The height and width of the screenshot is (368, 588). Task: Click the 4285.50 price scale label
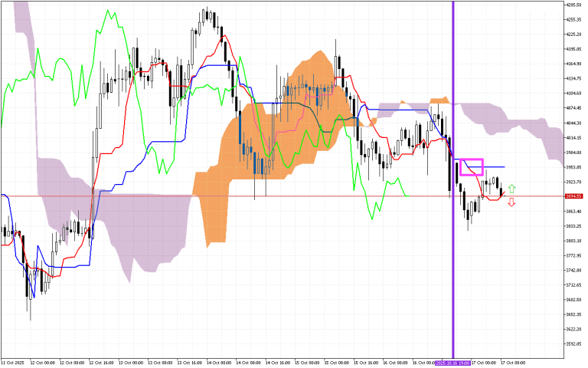click(573, 5)
